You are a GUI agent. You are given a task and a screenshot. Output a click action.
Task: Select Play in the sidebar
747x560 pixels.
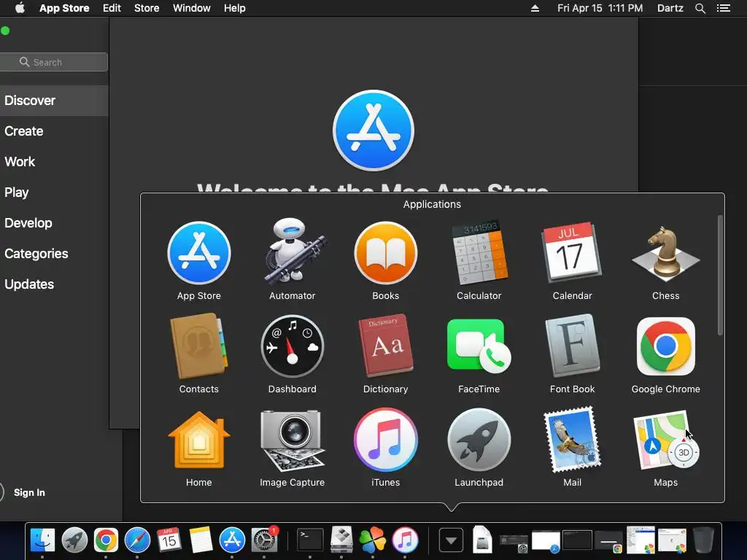[54, 192]
